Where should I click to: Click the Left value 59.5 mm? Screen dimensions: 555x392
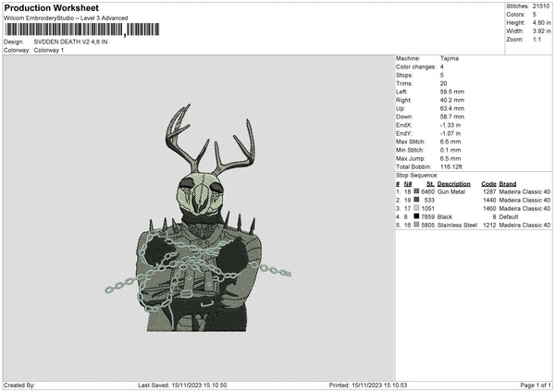pos(452,92)
